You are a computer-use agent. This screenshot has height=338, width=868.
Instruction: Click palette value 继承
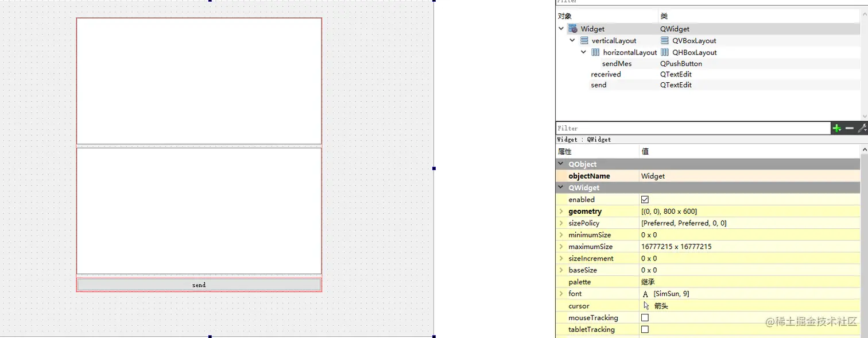[x=648, y=282]
